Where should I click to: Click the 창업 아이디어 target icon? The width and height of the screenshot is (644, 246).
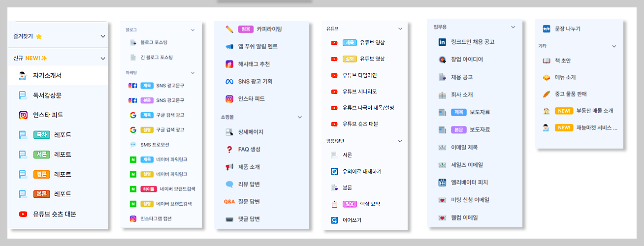(x=442, y=60)
